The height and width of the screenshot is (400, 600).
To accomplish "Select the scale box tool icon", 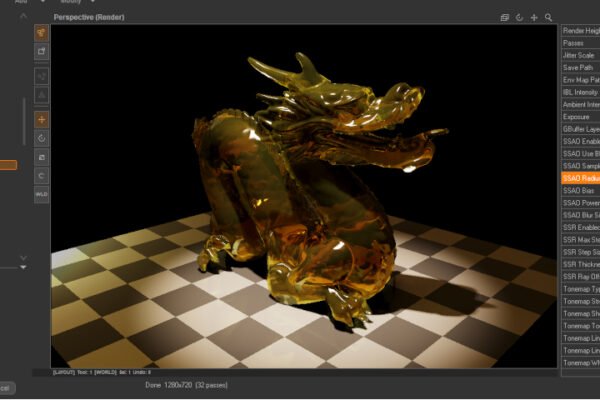I will 41,157.
